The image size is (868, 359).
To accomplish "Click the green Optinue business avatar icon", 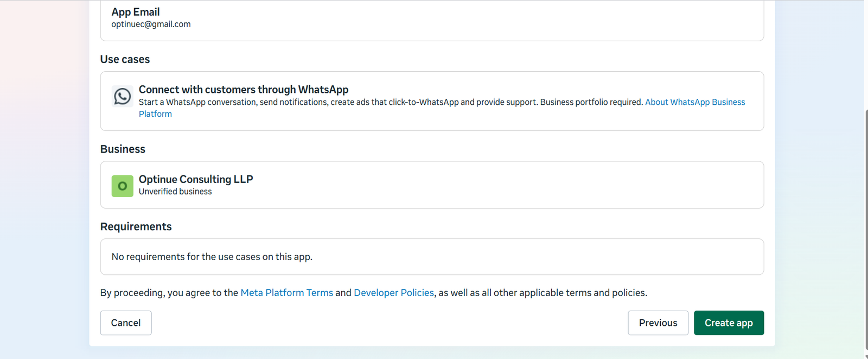I will click(123, 186).
